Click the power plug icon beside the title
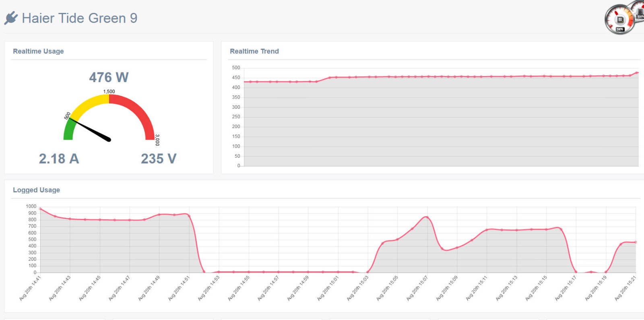Viewport: 644px width, 320px height. pyautogui.click(x=11, y=18)
